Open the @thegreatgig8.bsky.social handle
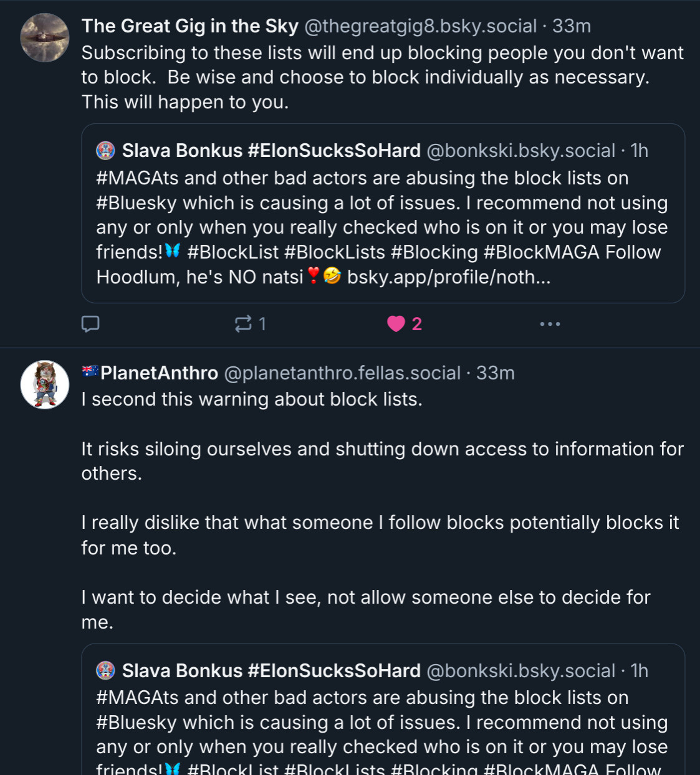Image resolution: width=700 pixels, height=775 pixels. tap(420, 26)
